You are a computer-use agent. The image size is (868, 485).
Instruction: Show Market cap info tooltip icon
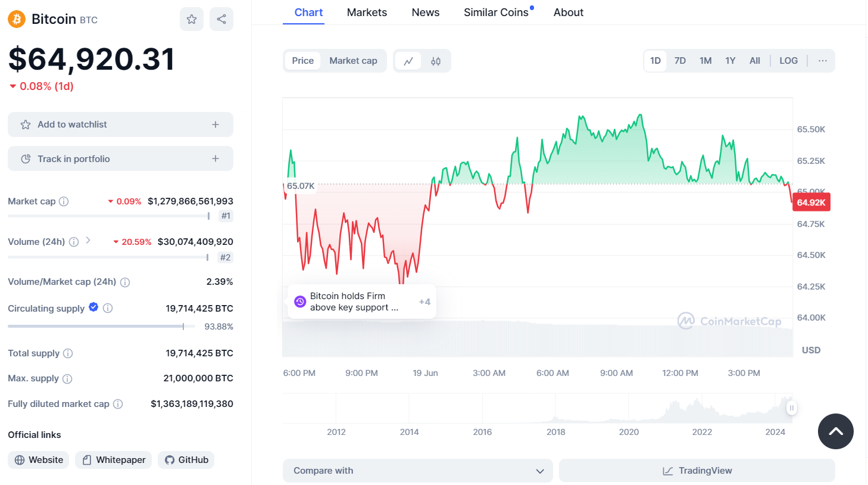(64, 201)
